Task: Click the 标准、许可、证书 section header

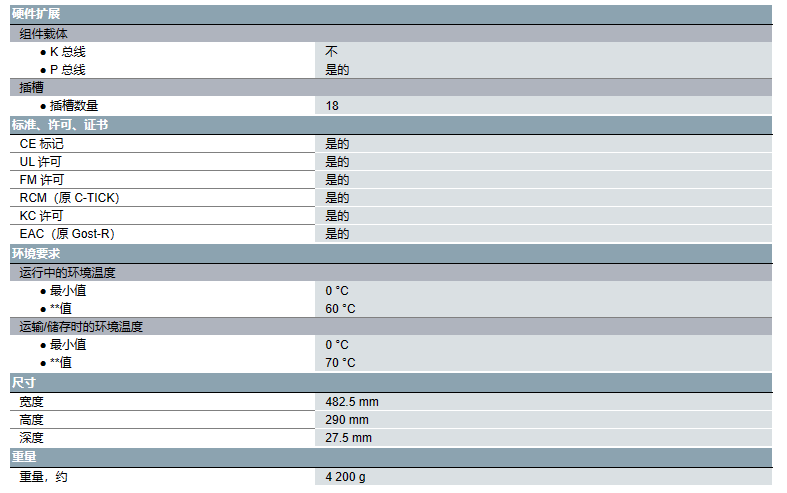Action: [x=60, y=125]
